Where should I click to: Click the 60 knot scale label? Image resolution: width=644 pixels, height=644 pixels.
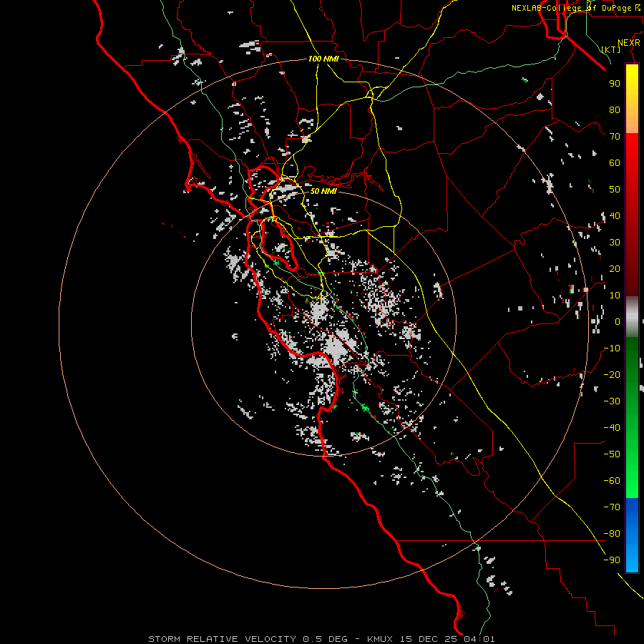[615, 162]
